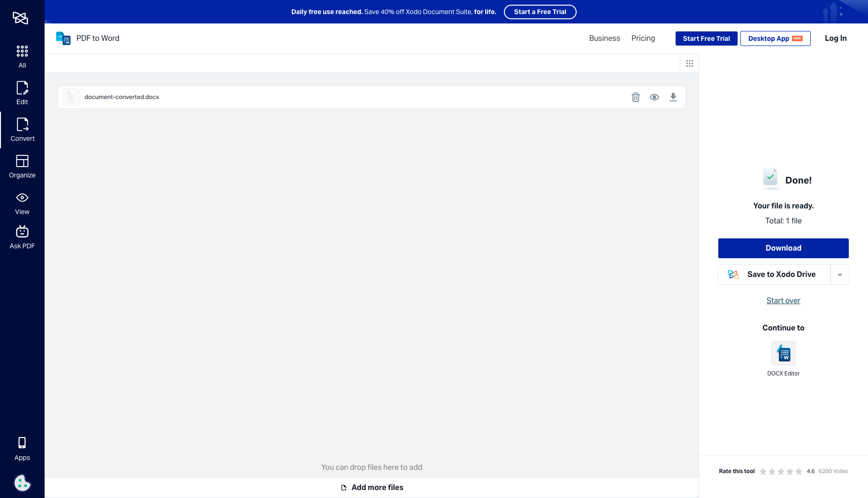Open the Business menu item
Image resolution: width=868 pixels, height=498 pixels.
[x=605, y=38]
